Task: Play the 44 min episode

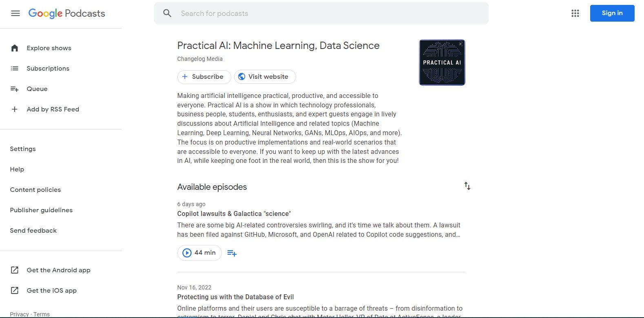Action: [199, 253]
